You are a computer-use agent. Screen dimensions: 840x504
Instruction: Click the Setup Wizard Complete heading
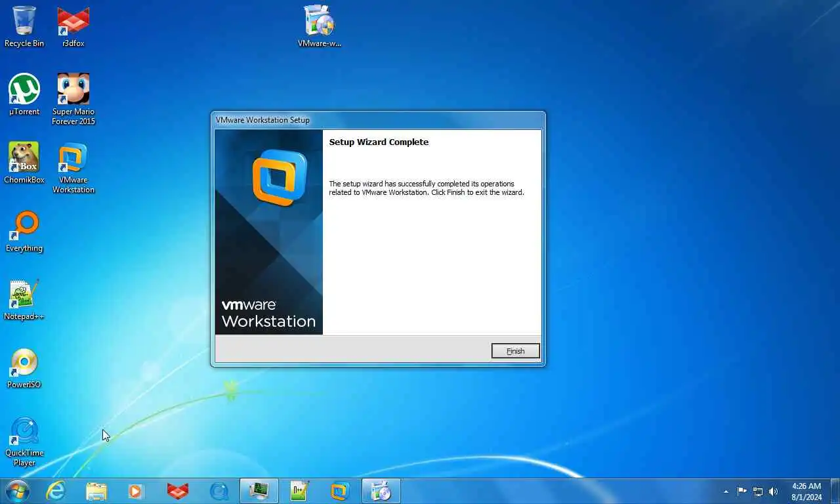pyautogui.click(x=379, y=142)
